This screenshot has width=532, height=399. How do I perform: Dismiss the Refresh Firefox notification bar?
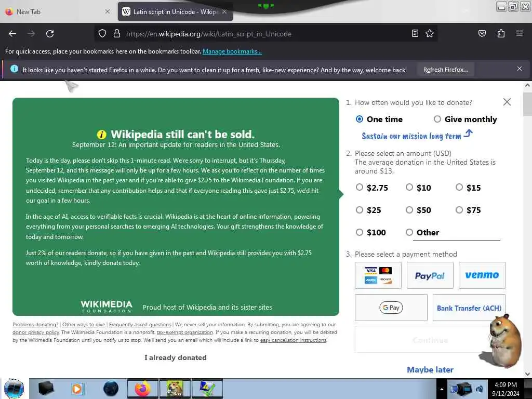519,69
